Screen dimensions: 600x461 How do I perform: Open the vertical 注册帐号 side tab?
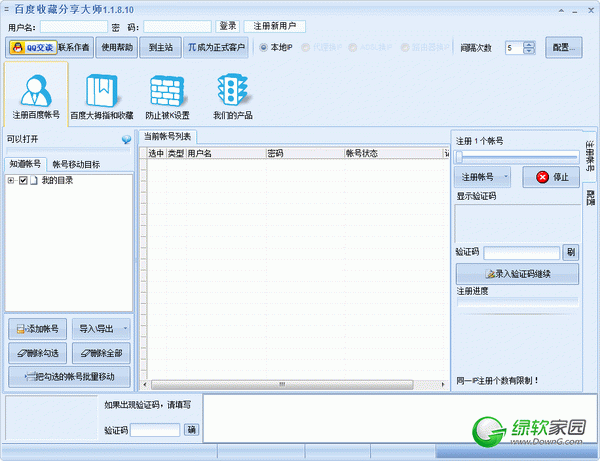(x=590, y=156)
